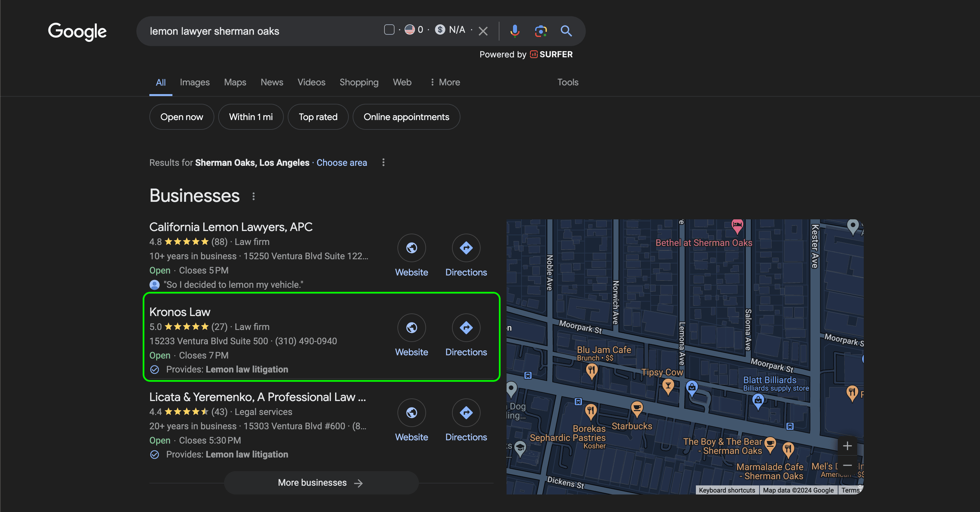This screenshot has width=980, height=512.
Task: Click the Marmalade Cafe map pin
Action: click(788, 450)
